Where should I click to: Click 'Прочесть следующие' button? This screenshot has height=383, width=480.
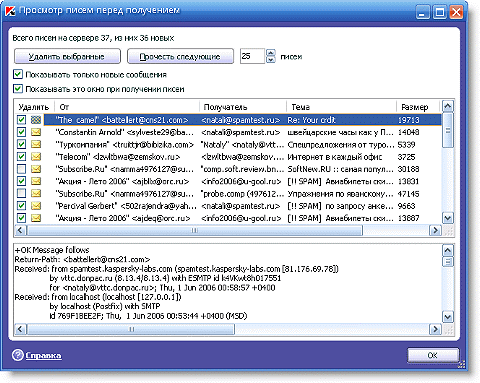[x=180, y=56]
